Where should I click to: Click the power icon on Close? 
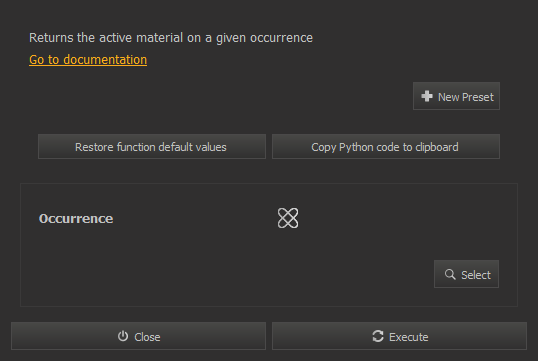(x=123, y=336)
